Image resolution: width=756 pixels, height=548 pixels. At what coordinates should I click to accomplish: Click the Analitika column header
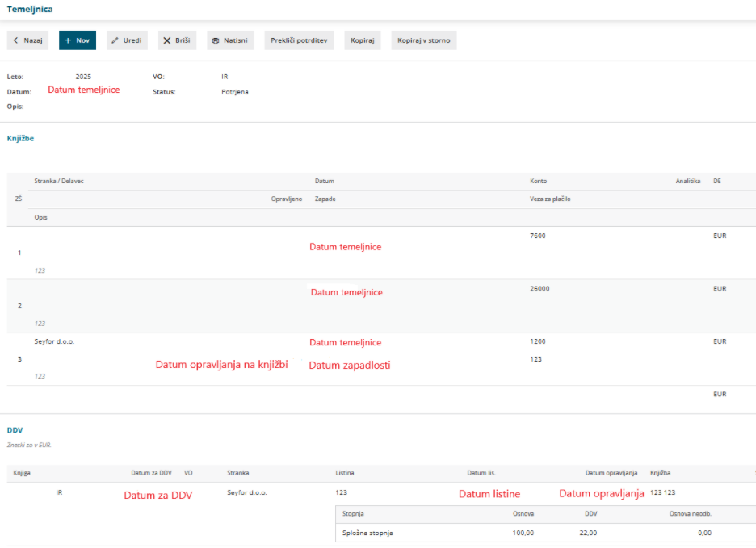(688, 182)
